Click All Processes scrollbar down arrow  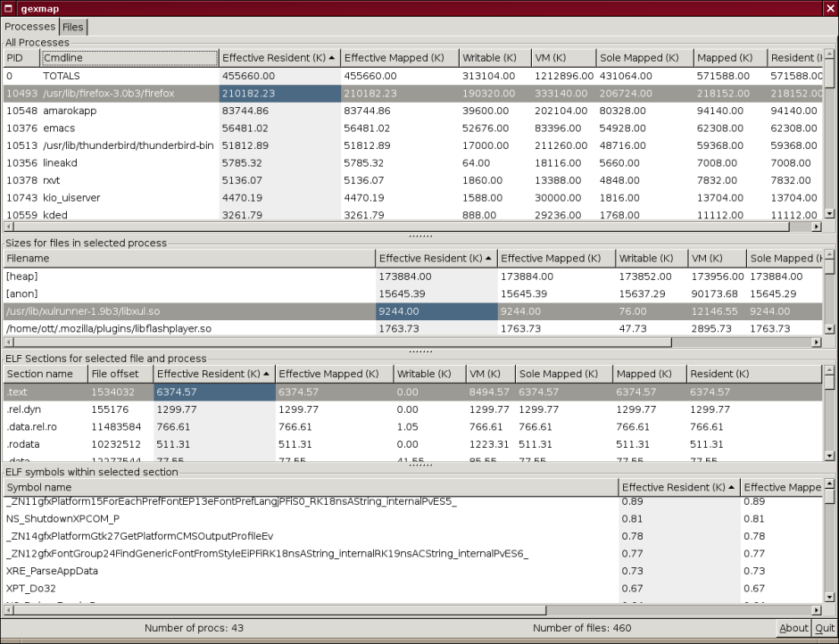[x=829, y=214]
